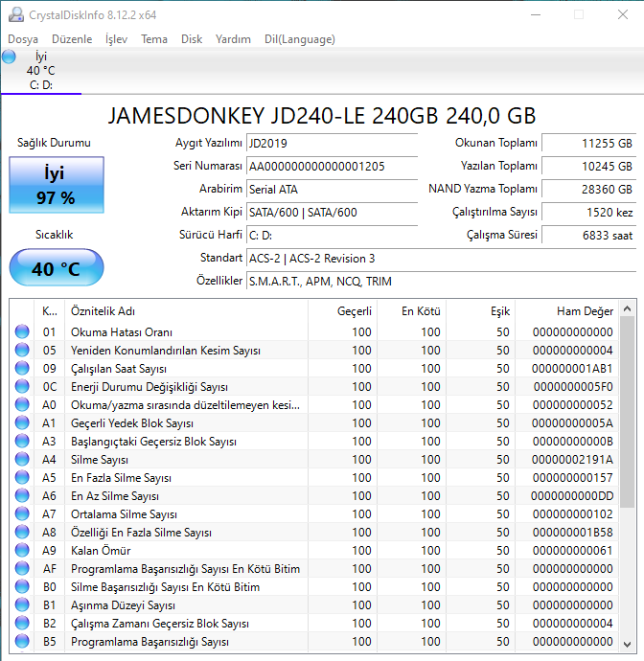Click the CrystalDiskInfo app icon in title bar

[16, 14]
